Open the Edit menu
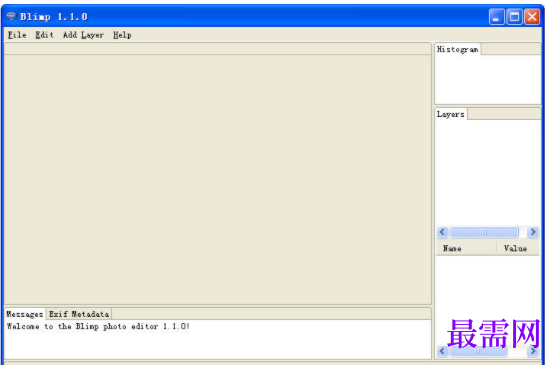 coord(44,35)
